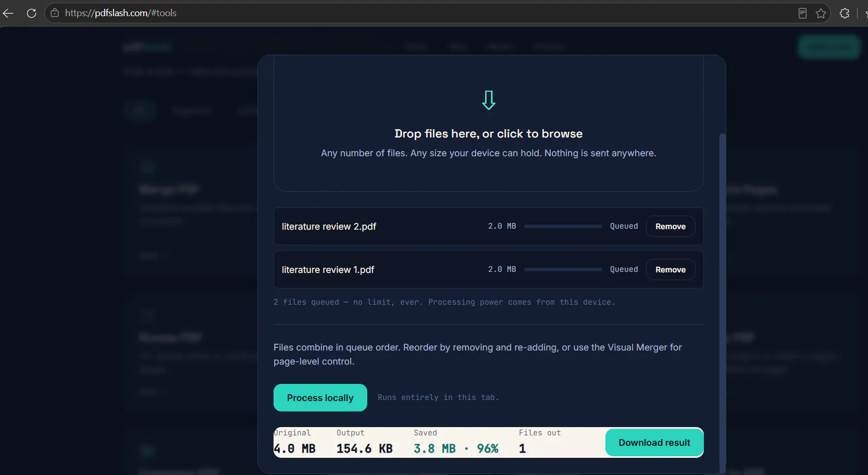Screen dimensions: 868x475
Task: Reload the page with the refresh icon
Action: (31, 13)
